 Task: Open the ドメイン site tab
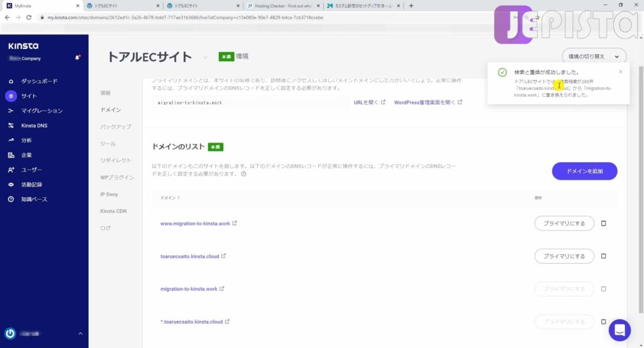pyautogui.click(x=111, y=110)
